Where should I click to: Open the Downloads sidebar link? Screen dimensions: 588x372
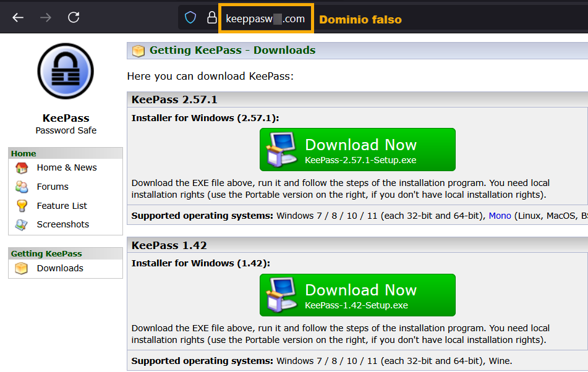pos(60,268)
